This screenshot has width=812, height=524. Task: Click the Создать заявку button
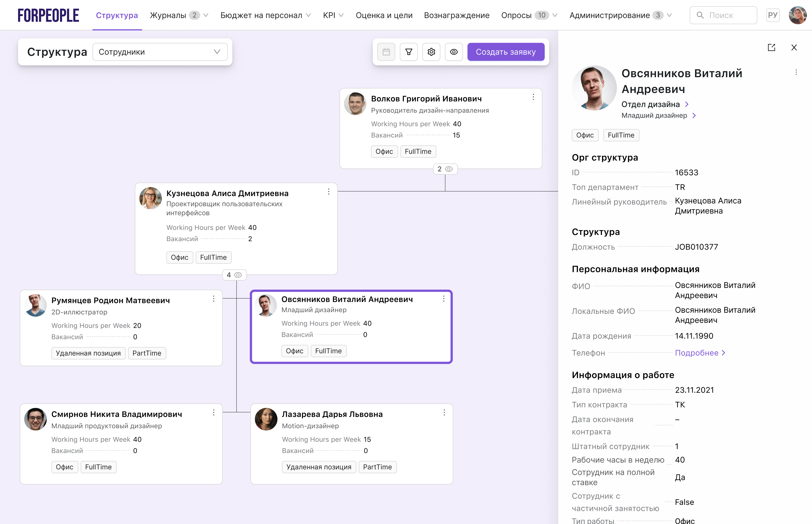[x=506, y=52]
